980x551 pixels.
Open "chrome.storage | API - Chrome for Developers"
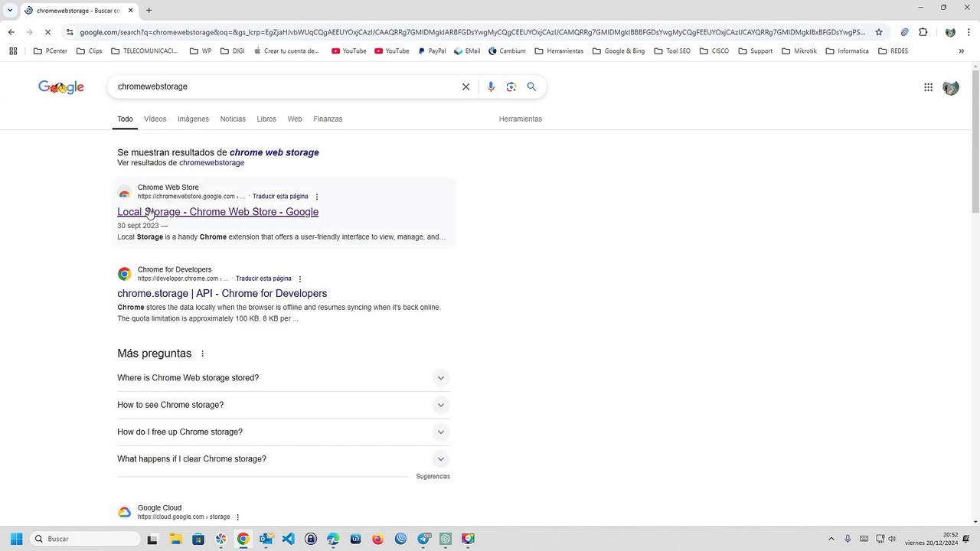click(x=222, y=294)
